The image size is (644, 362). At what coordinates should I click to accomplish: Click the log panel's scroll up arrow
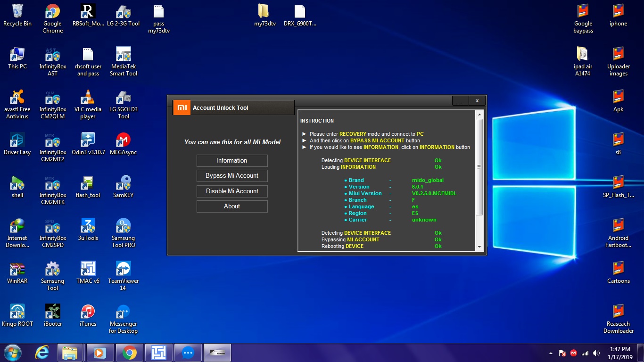479,115
